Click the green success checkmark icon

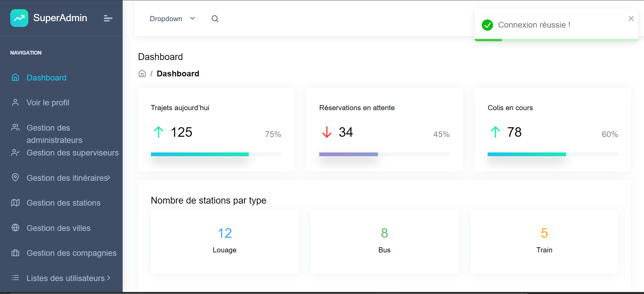pyautogui.click(x=487, y=25)
